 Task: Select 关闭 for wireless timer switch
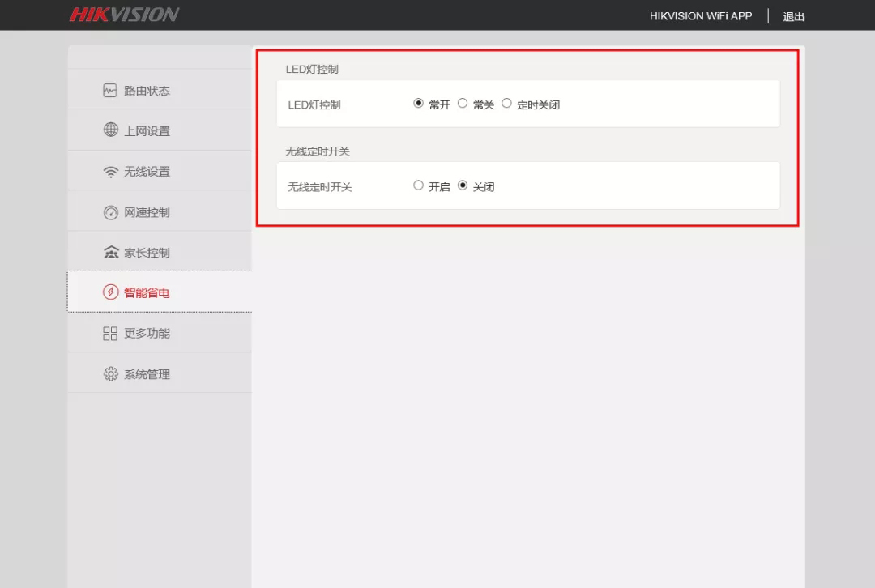coord(463,185)
